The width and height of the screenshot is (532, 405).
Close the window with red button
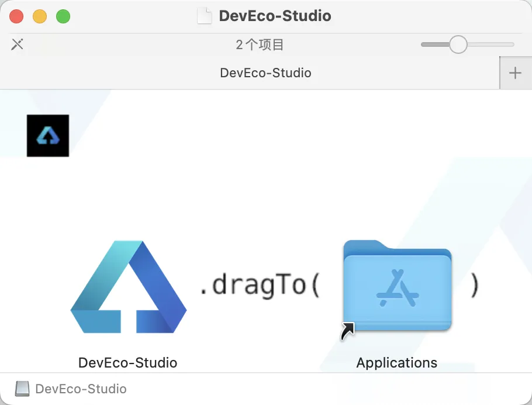16,16
